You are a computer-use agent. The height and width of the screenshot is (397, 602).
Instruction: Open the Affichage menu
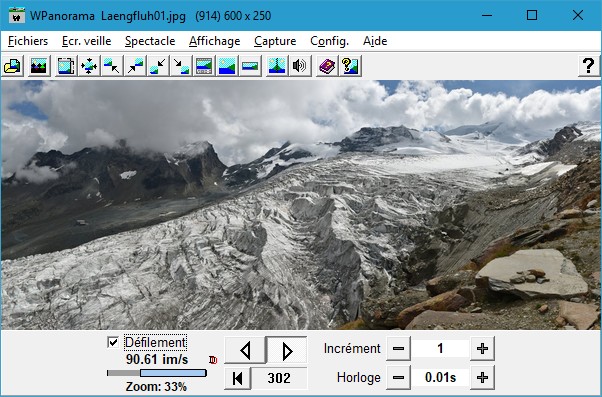pyautogui.click(x=215, y=41)
